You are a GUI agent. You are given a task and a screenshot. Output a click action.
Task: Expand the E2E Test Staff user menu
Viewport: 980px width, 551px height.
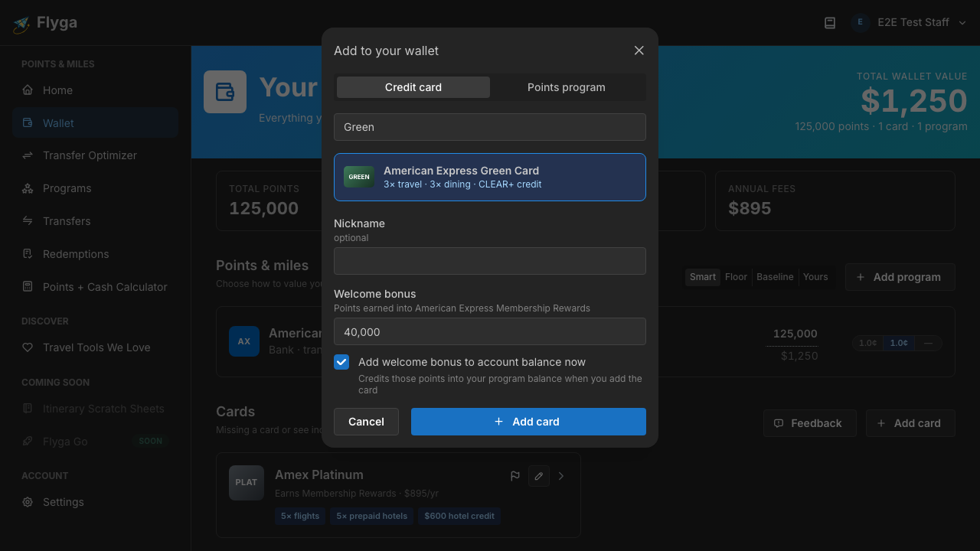point(910,22)
